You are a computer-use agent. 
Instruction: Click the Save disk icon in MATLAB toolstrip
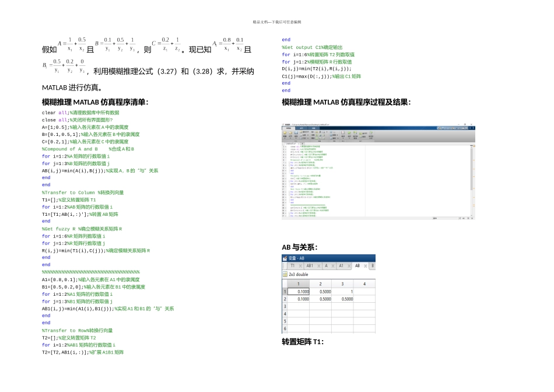pos(296,133)
